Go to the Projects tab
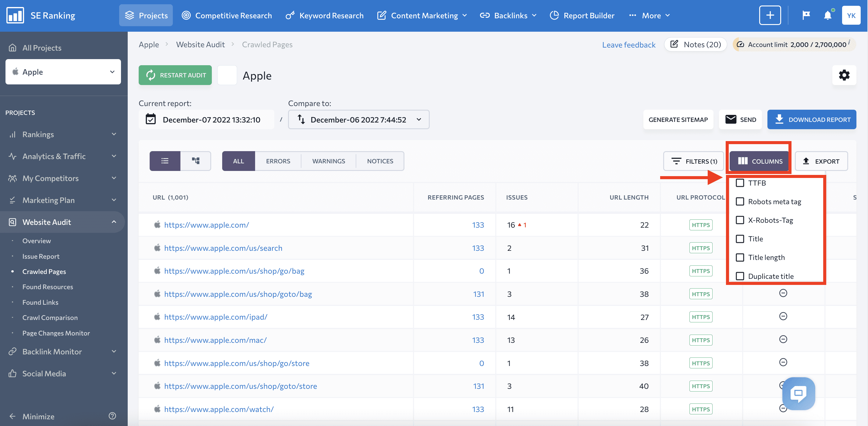This screenshot has height=426, width=868. pyautogui.click(x=146, y=16)
